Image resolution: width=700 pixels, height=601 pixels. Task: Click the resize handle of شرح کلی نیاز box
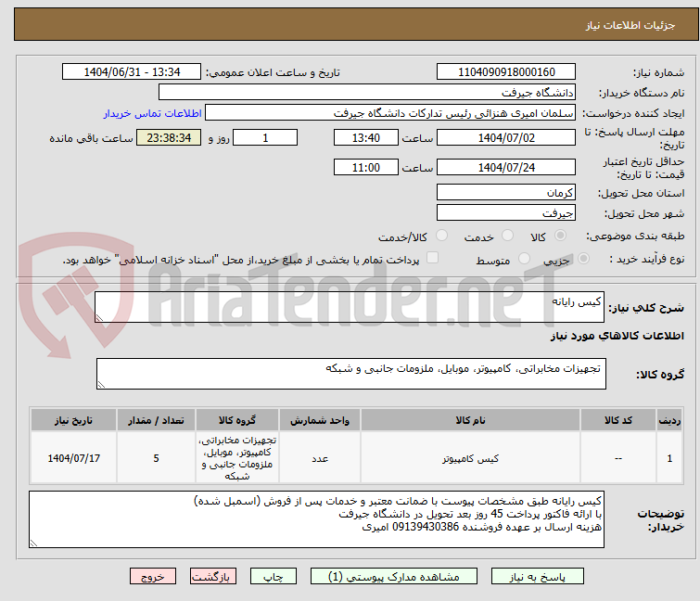99,317
